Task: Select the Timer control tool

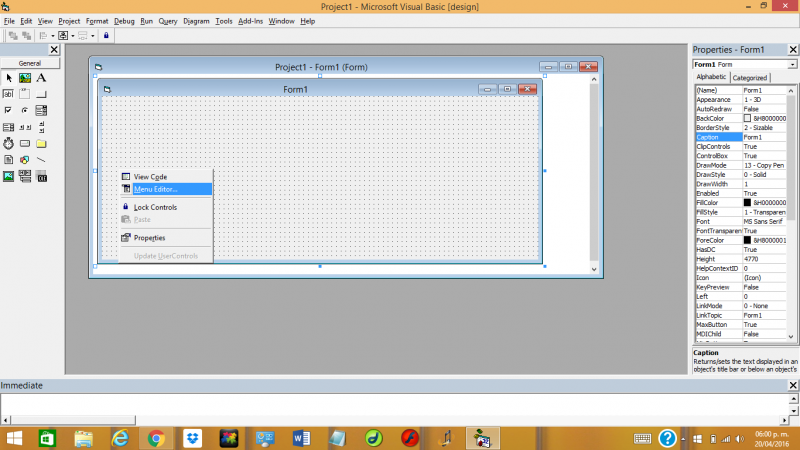Action: coord(9,143)
